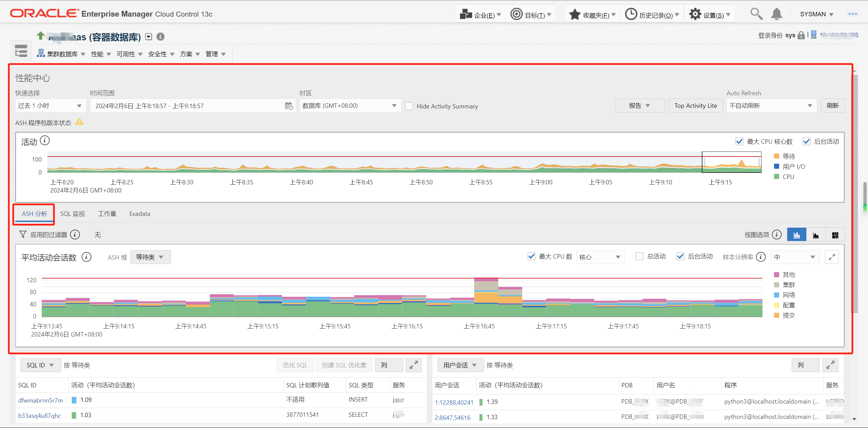Click the info icon next to 活动

pos(45,140)
